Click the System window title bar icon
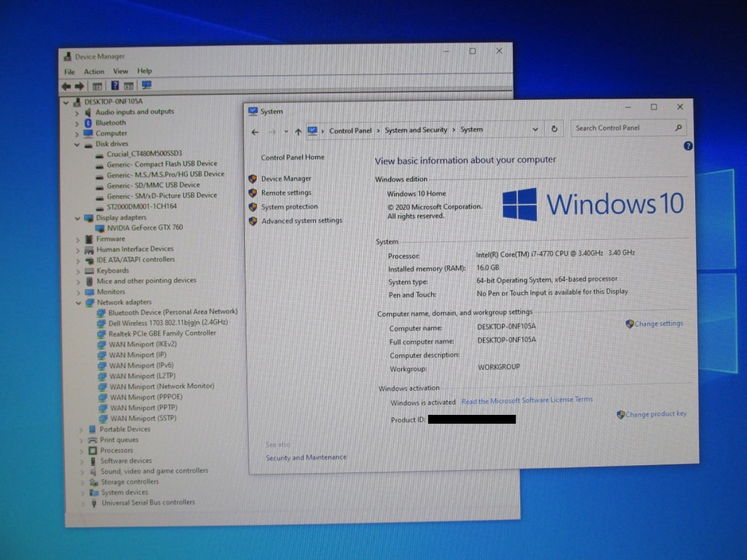 [253, 112]
